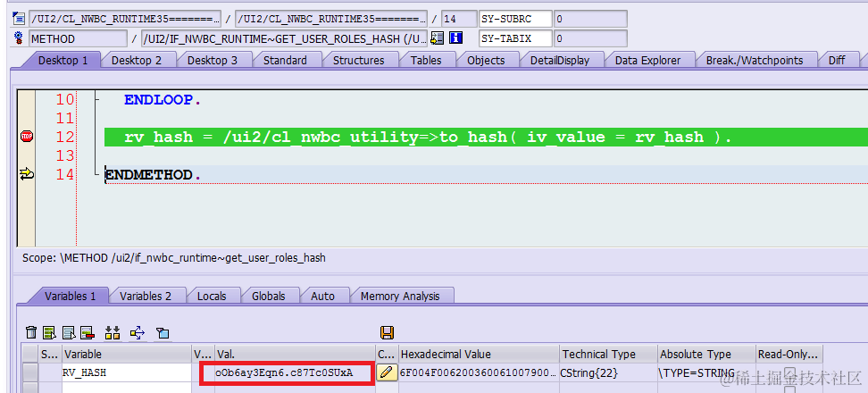Click the SY-TABIX field

click(515, 38)
